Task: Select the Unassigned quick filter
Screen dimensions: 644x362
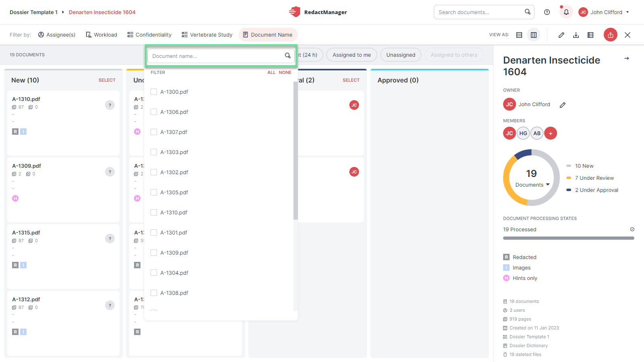Action: pyautogui.click(x=401, y=55)
